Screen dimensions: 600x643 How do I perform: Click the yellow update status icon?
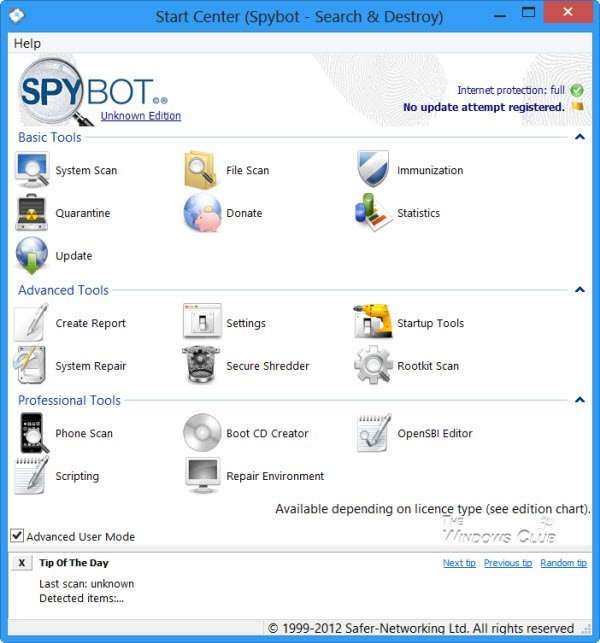[578, 106]
